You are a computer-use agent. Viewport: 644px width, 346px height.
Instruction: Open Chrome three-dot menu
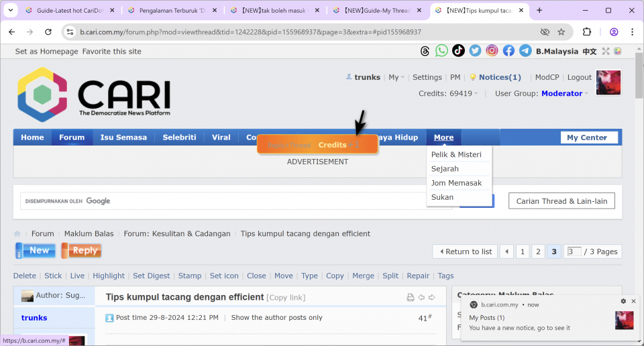pyautogui.click(x=632, y=32)
